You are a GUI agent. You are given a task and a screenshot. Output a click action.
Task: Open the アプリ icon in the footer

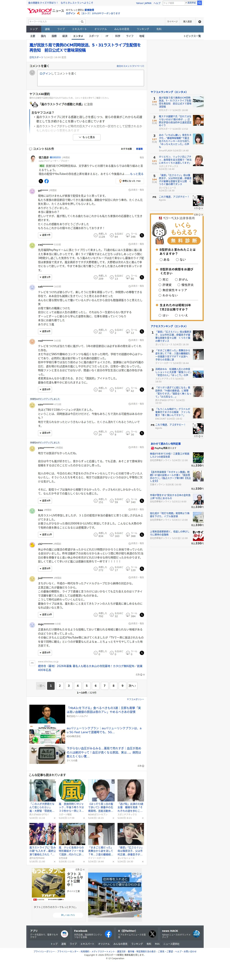pyautogui.click(x=64, y=934)
